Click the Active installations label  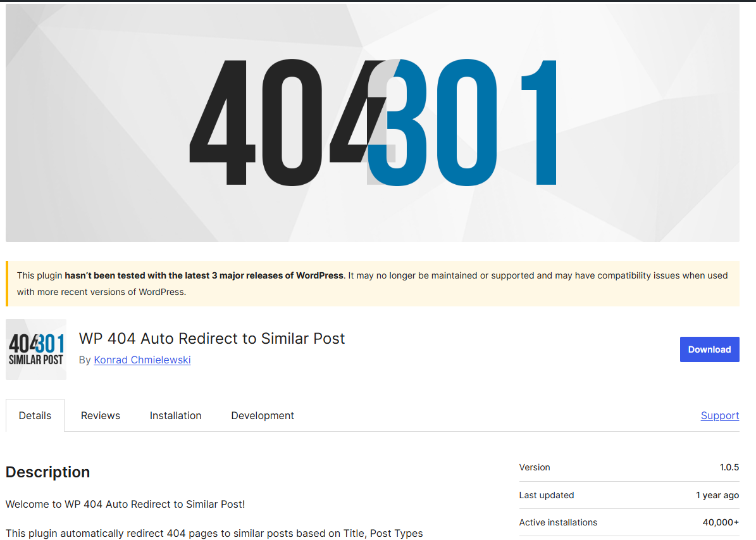click(558, 522)
